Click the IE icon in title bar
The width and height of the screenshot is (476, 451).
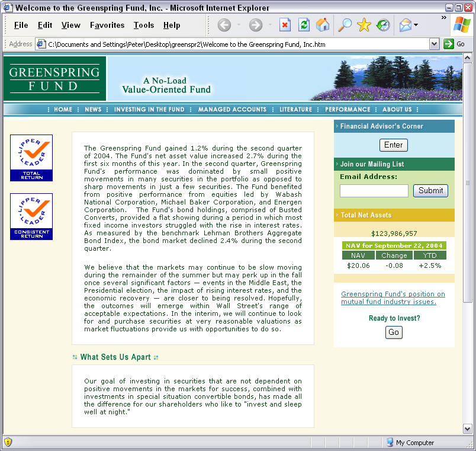[x=8, y=7]
